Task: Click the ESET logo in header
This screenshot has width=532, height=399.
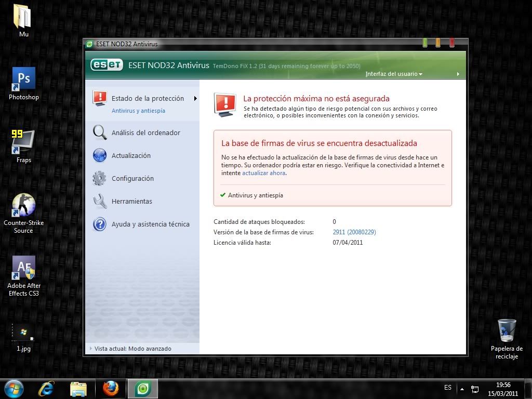Action: coord(107,64)
